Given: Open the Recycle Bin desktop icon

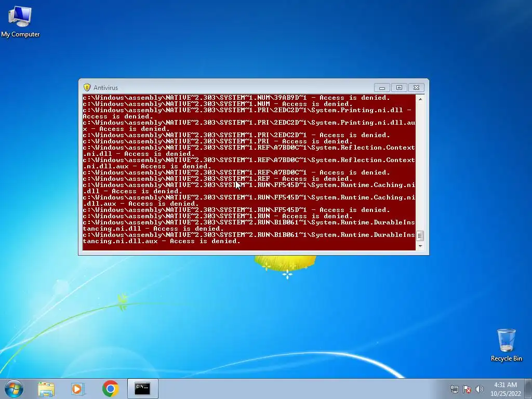Looking at the screenshot, I should (x=506, y=345).
